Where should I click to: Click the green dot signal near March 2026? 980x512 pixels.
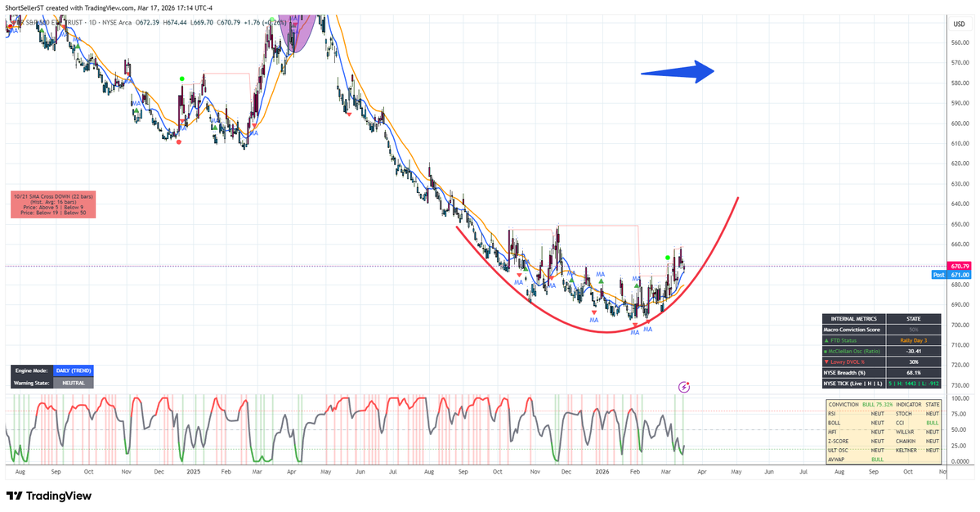pyautogui.click(x=668, y=258)
